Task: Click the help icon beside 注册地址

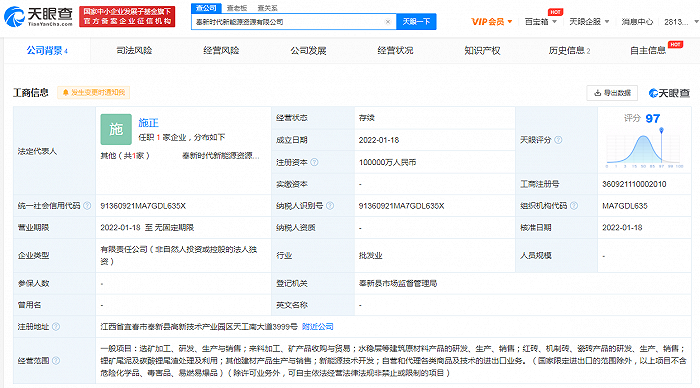Action: click(x=56, y=326)
